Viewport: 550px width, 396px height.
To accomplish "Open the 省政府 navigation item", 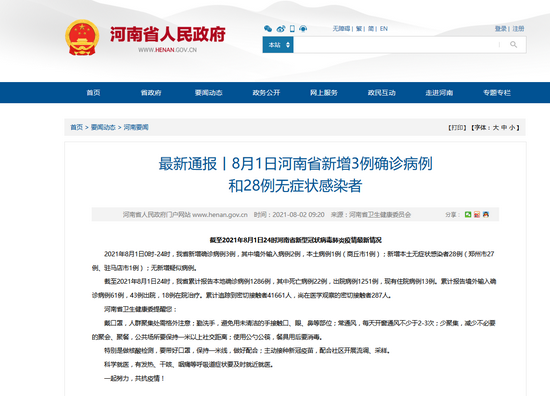I will [151, 93].
